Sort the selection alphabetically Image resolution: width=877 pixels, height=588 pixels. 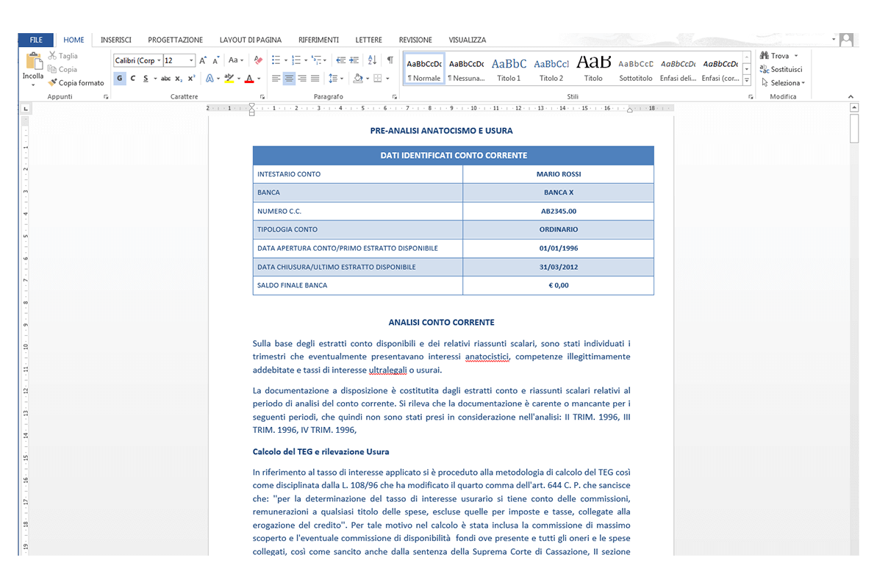373,60
